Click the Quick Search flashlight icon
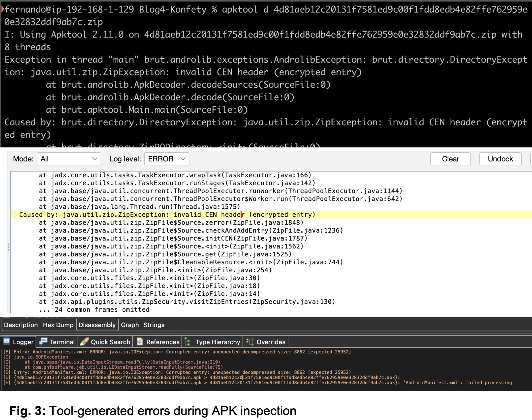The height and width of the screenshot is (420, 532). click(84, 342)
